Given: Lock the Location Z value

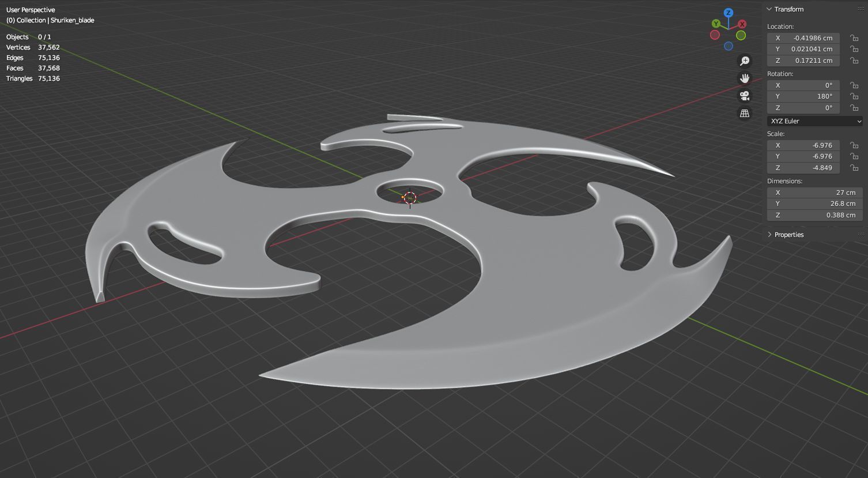Looking at the screenshot, I should tap(854, 61).
